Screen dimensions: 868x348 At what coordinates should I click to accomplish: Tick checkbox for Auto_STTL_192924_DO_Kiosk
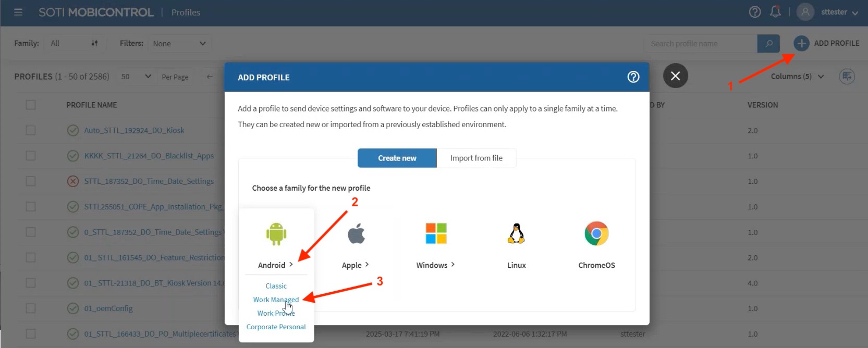pyautogui.click(x=31, y=130)
